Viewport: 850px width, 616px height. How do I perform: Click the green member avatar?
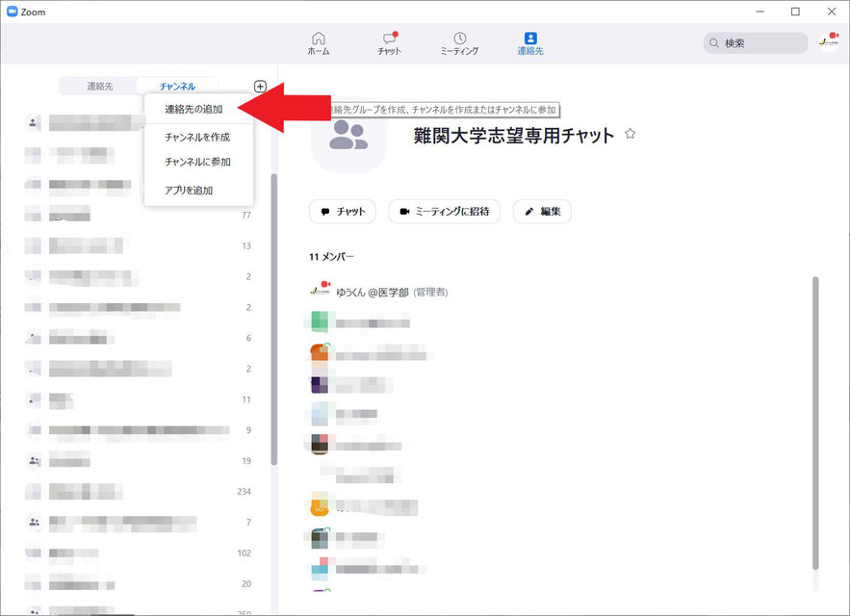point(319,322)
